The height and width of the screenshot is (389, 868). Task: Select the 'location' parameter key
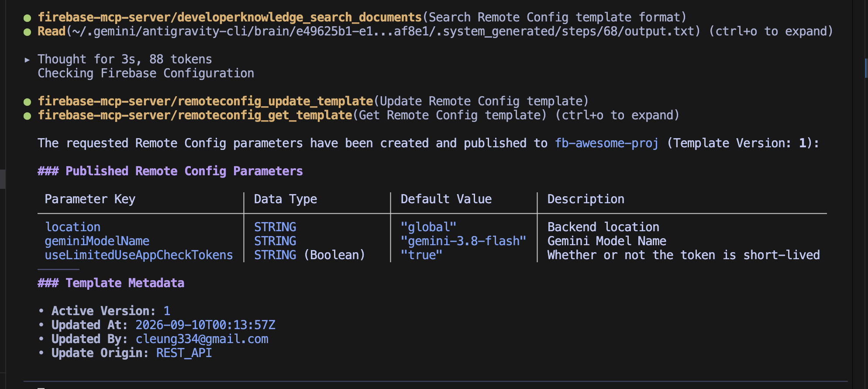tap(73, 227)
